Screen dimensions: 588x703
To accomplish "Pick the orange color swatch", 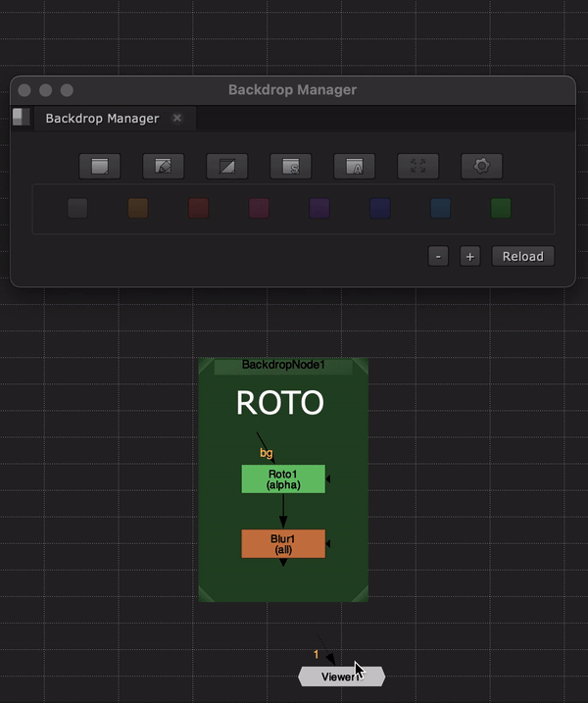I will coord(138,208).
